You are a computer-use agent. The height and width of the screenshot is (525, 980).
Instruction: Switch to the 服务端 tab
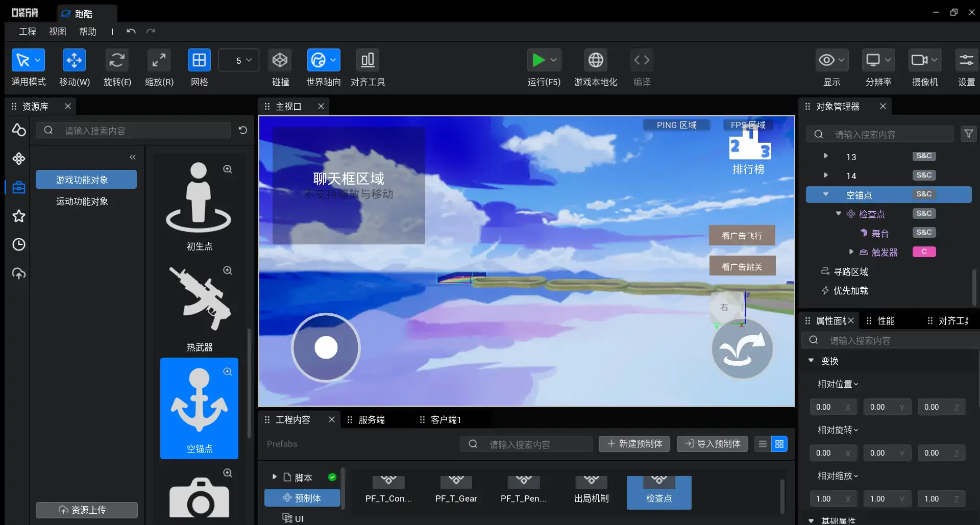pos(372,420)
